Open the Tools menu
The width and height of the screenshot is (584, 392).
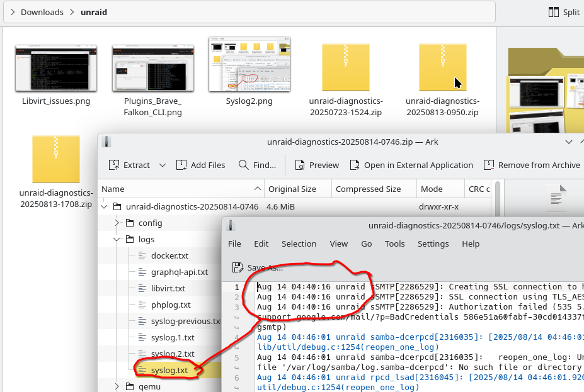394,244
